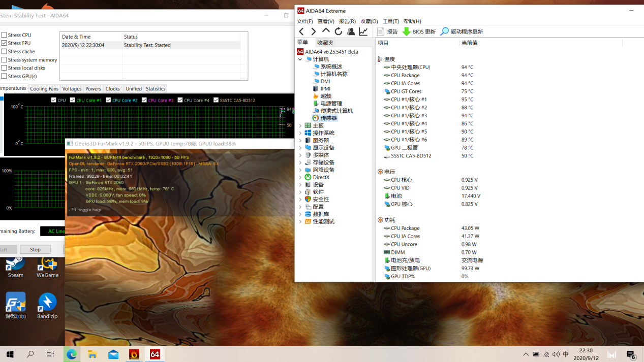Click 驱动程序更新 in the toolbar

[x=462, y=31]
